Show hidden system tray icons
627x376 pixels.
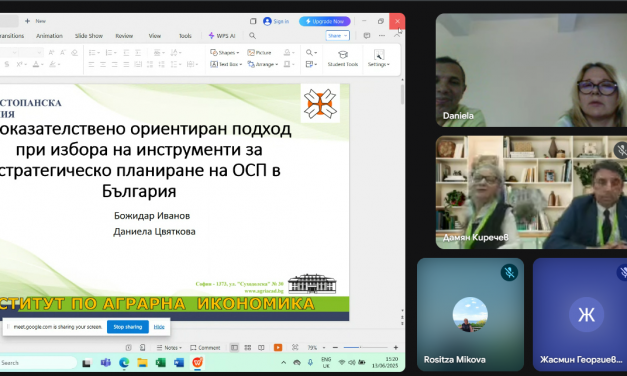[284, 363]
